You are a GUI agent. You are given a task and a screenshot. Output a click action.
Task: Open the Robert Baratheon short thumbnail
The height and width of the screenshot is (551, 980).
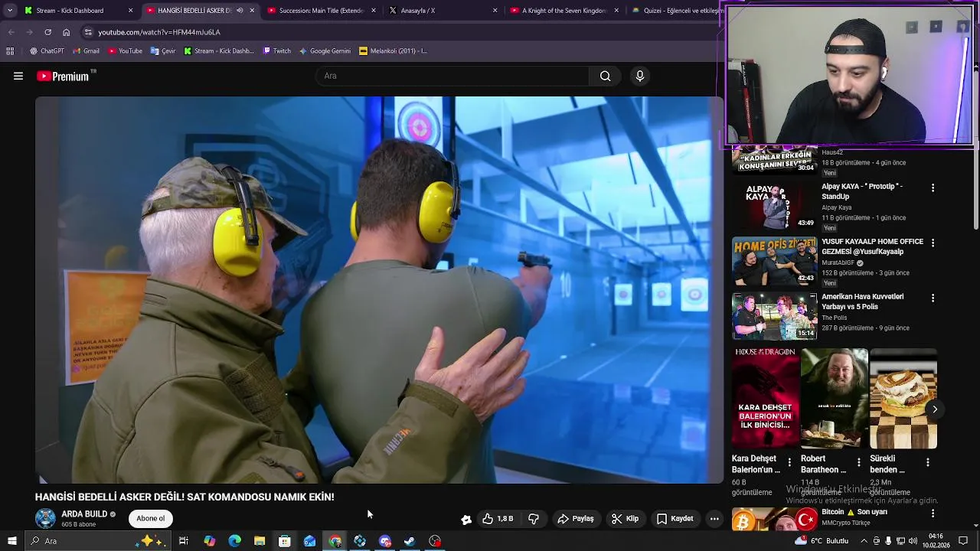coord(835,398)
